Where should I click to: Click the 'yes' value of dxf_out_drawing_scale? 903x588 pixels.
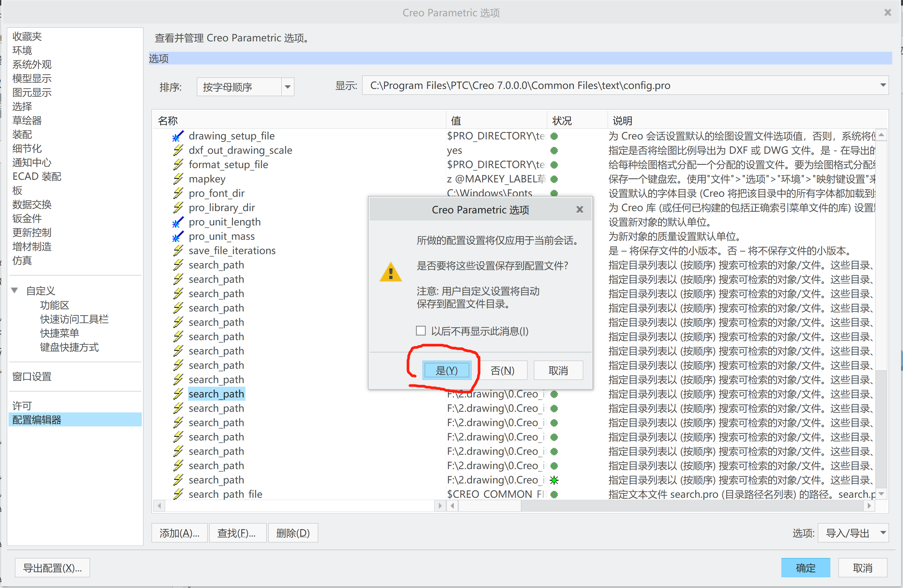click(454, 151)
